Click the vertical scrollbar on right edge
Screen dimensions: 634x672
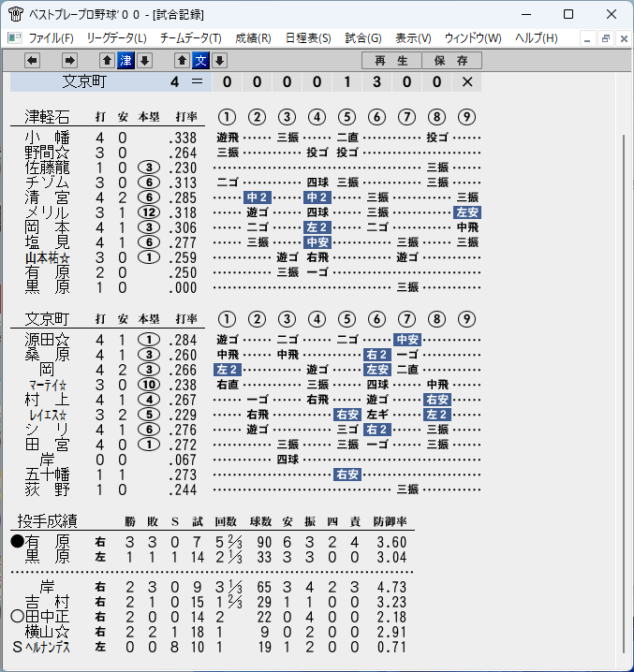[624, 394]
